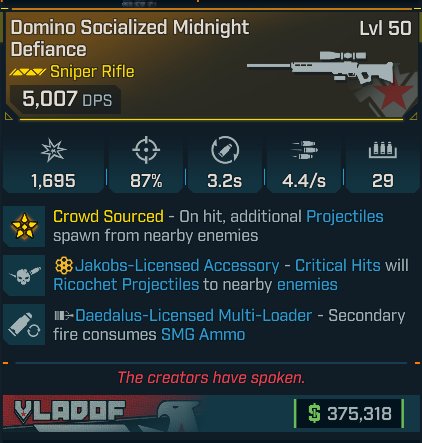Click the fire rate bullets icon

coord(304,150)
